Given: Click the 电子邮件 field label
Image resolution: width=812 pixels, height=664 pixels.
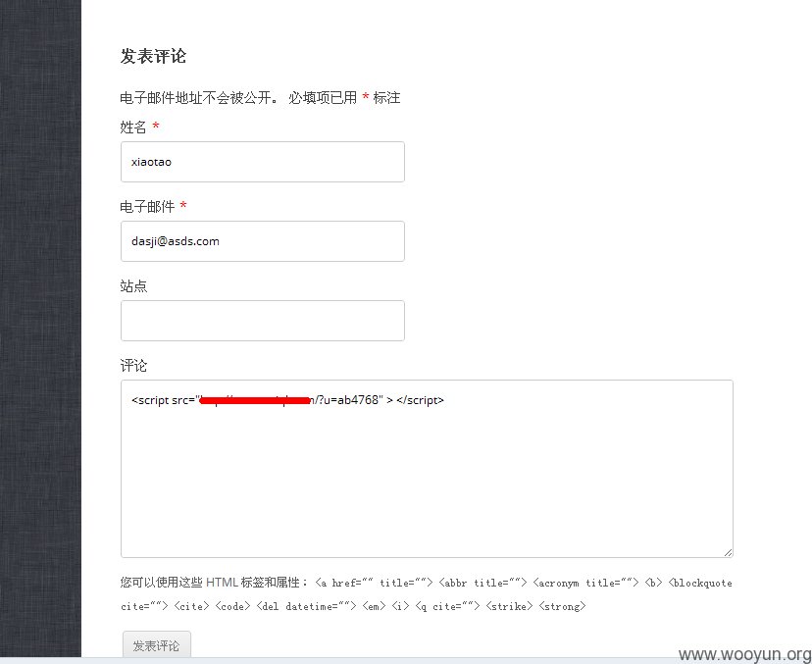Looking at the screenshot, I should (147, 207).
